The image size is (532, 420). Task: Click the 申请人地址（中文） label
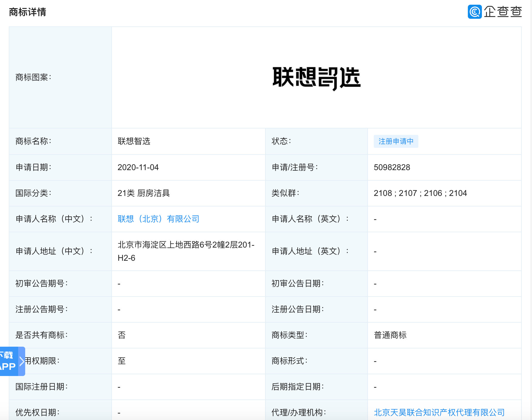[54, 251]
